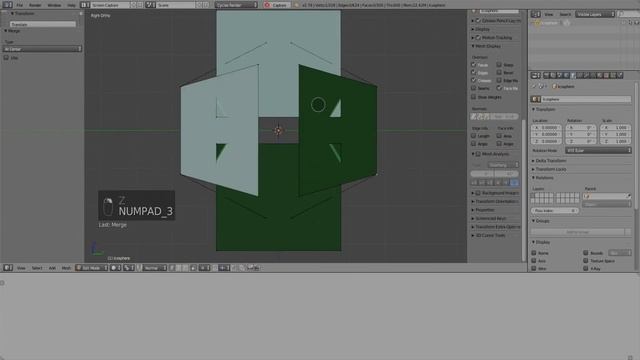Open the outliner Search menu
The height and width of the screenshot is (360, 640).
(565, 14)
